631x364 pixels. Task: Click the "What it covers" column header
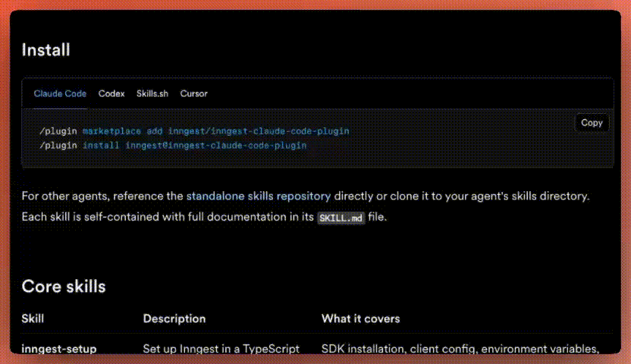pyautogui.click(x=360, y=318)
